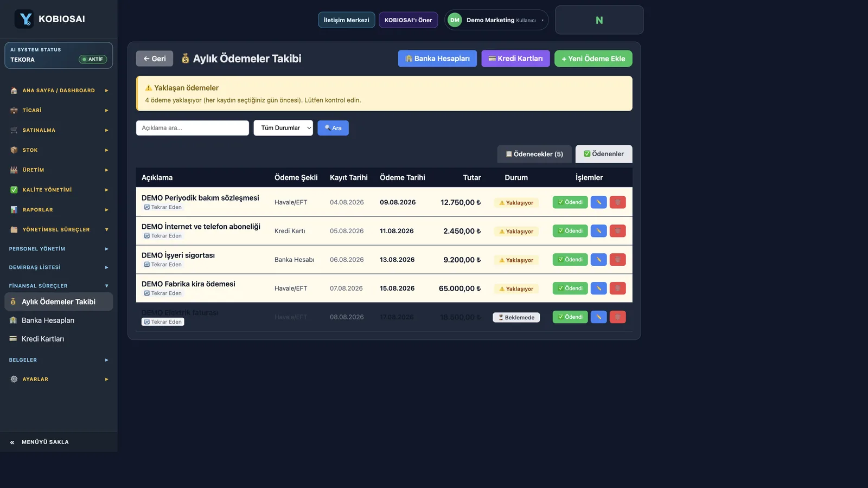Click the Ana Sayfa house icon
The height and width of the screenshot is (488, 868).
coord(14,91)
